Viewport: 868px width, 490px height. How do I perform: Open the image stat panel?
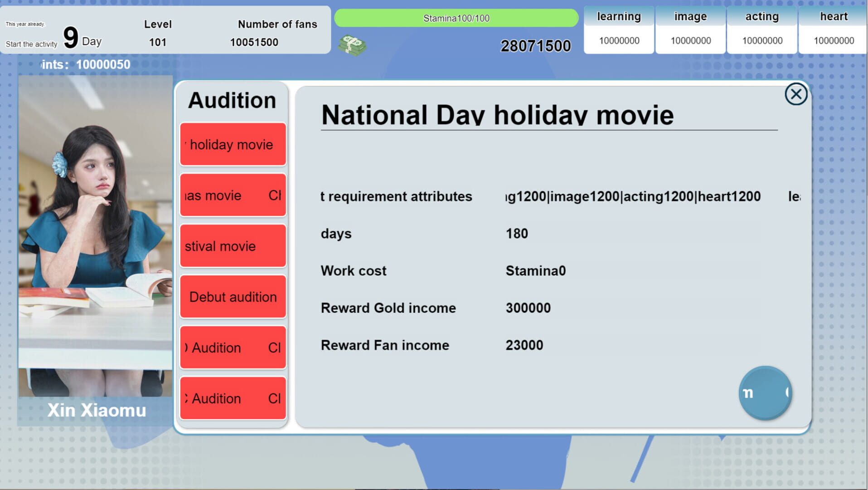pyautogui.click(x=690, y=30)
